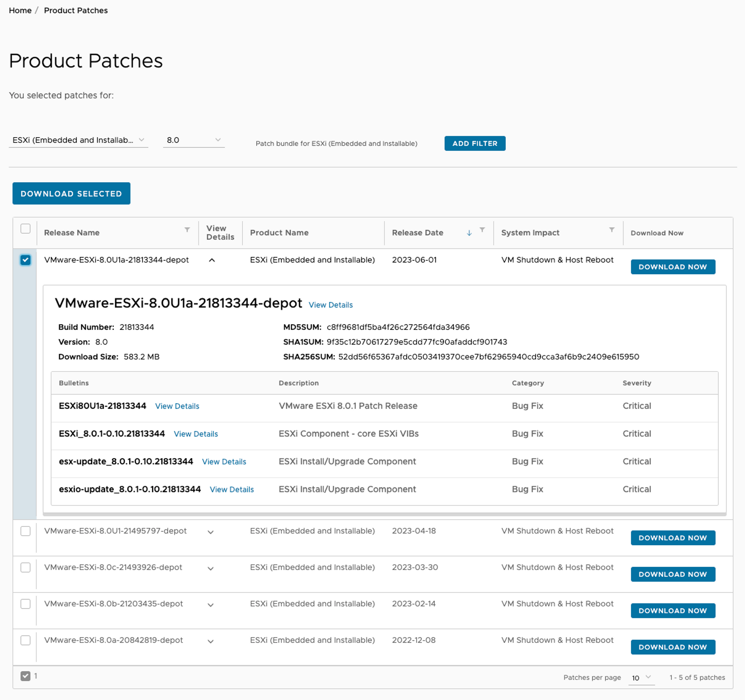745x700 pixels.
Task: Open View Details link for ESXi80U1a-21813344 bulletin
Action: click(x=177, y=406)
